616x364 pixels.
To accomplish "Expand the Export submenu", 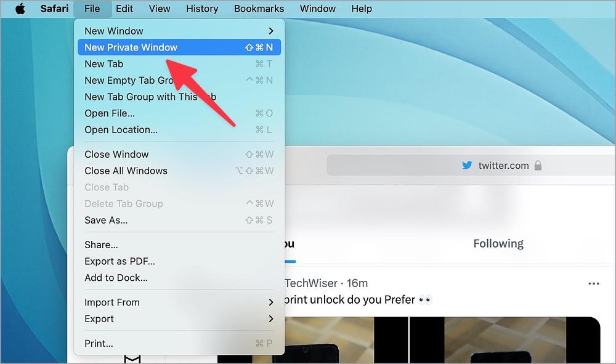I will [x=179, y=319].
